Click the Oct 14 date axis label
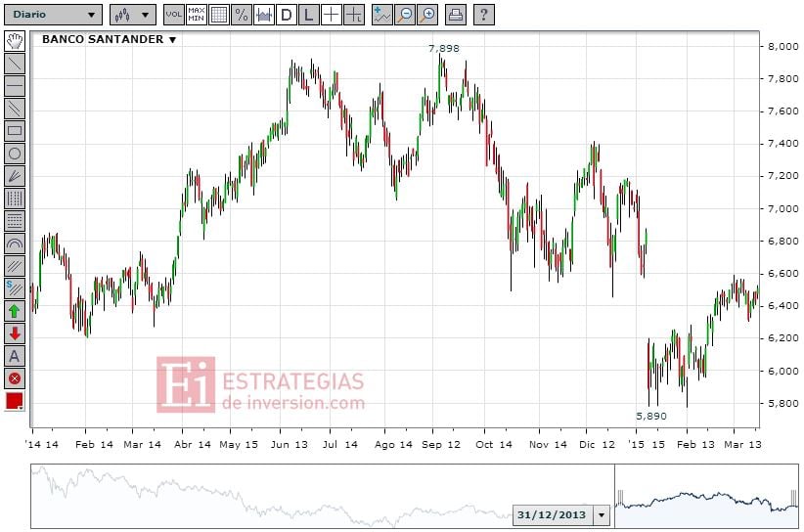This screenshot has width=804, height=532. coord(494,444)
